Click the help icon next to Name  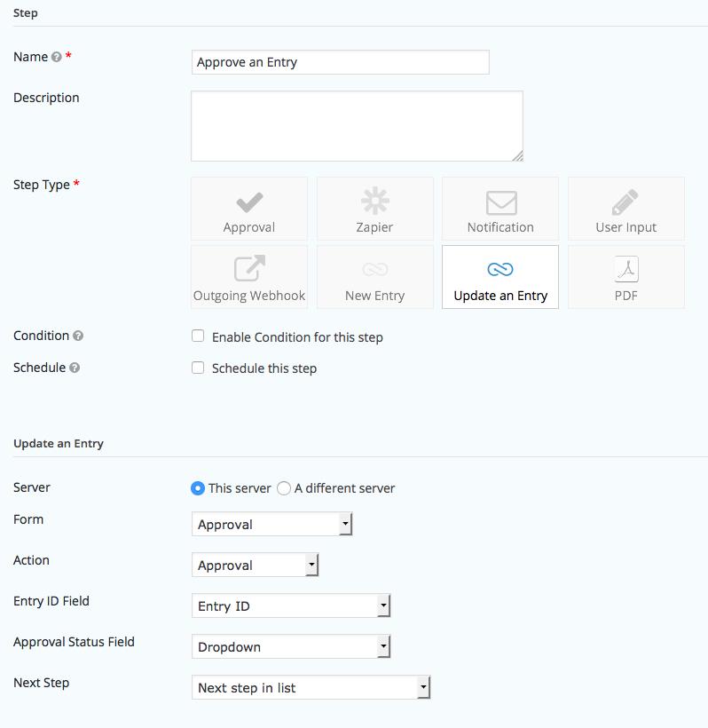(x=57, y=58)
